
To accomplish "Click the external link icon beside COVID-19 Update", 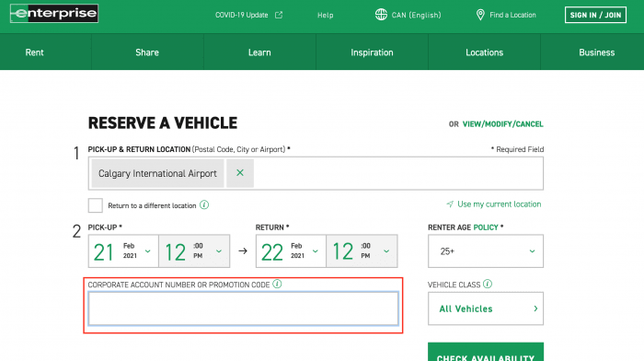I will (279, 15).
